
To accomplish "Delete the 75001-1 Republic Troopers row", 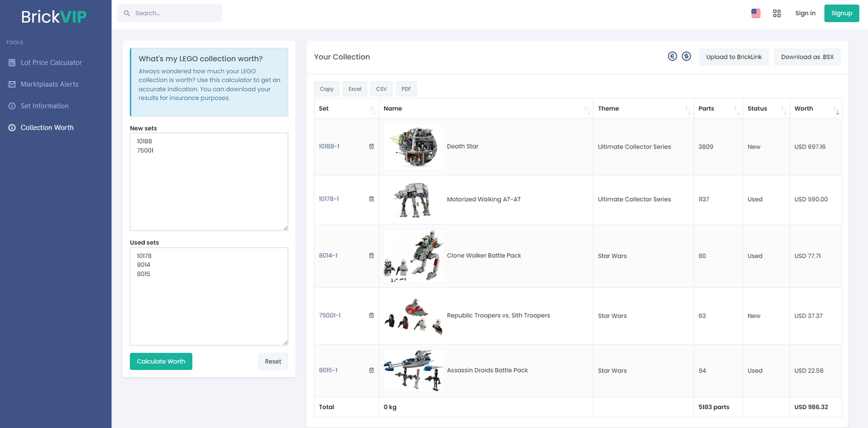I will pyautogui.click(x=371, y=315).
